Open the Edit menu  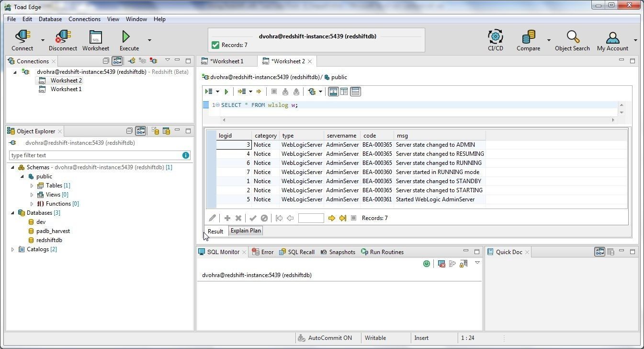coord(27,19)
